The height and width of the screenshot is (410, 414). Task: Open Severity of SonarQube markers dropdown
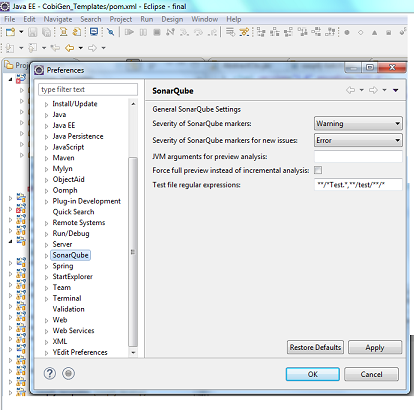358,123
